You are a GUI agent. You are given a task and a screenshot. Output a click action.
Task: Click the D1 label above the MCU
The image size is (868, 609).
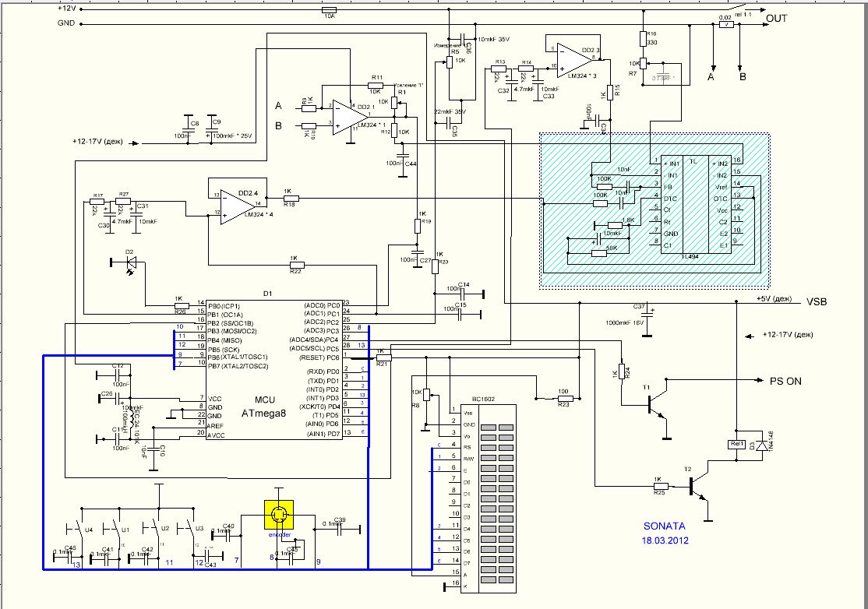coord(267,293)
